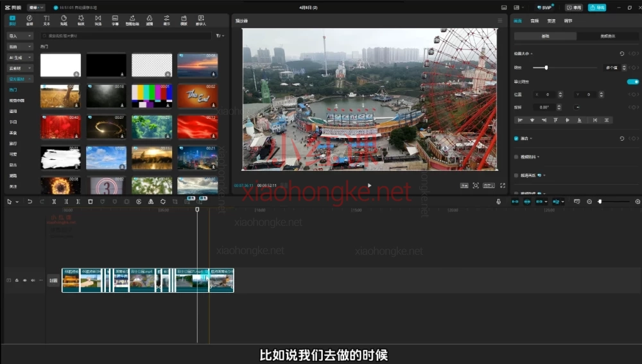Click the Undo arrow in timeline toolbar
Screen dimensions: 642x364
[x=30, y=202]
